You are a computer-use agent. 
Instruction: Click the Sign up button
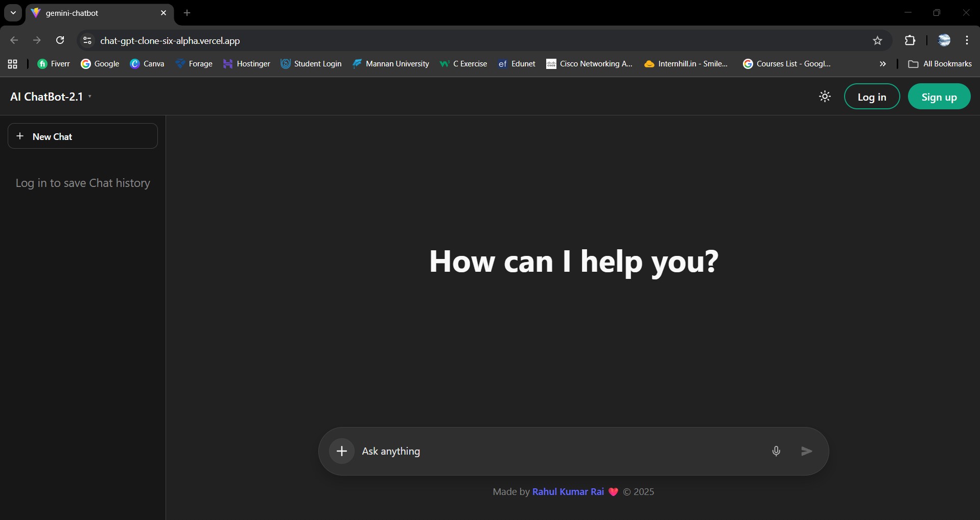pyautogui.click(x=939, y=97)
